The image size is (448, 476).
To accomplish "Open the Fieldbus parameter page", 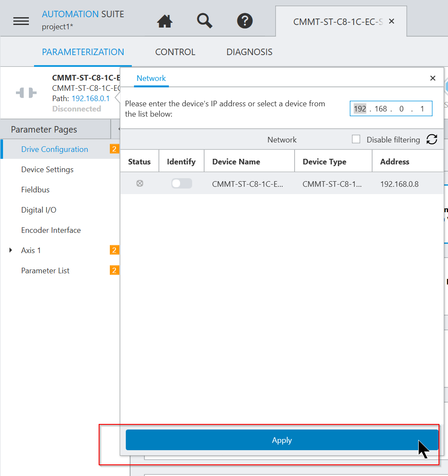I will coord(35,190).
